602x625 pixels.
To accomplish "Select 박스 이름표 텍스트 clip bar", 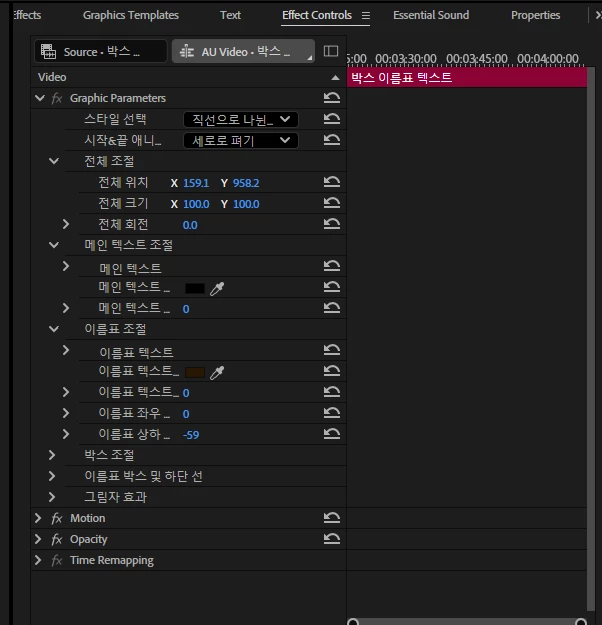I will (467, 77).
